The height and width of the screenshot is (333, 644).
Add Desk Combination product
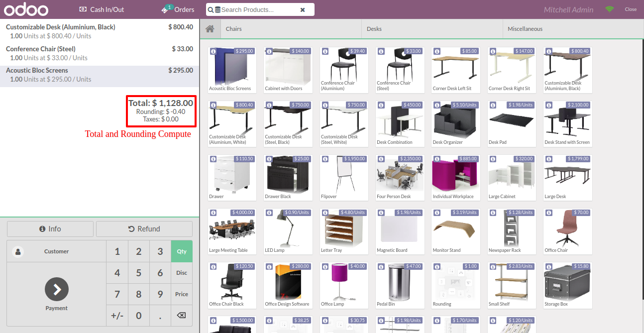coord(400,124)
